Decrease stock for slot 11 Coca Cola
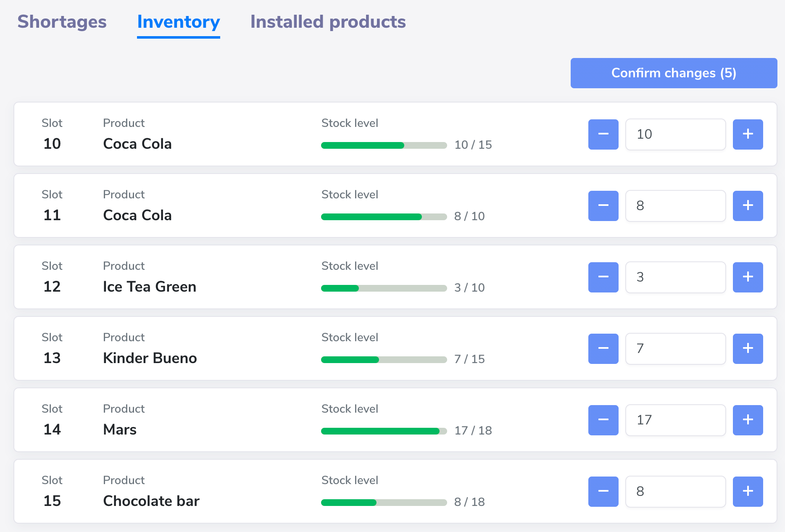Viewport: 785px width, 532px height. pos(603,206)
